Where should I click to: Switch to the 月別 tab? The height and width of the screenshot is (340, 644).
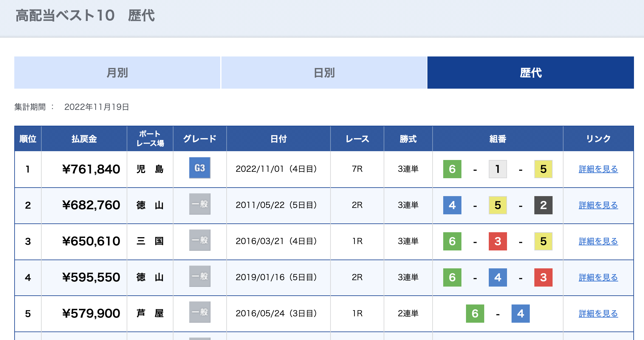click(x=117, y=73)
